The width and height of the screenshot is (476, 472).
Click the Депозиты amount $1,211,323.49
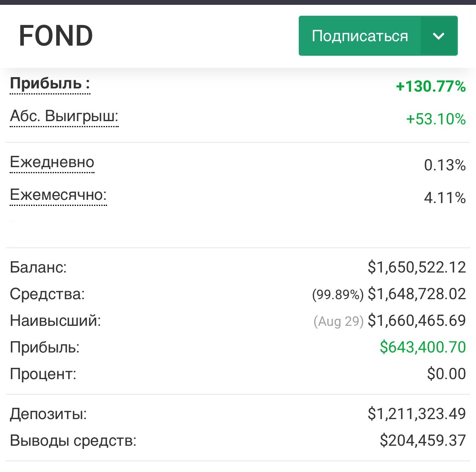417,414
